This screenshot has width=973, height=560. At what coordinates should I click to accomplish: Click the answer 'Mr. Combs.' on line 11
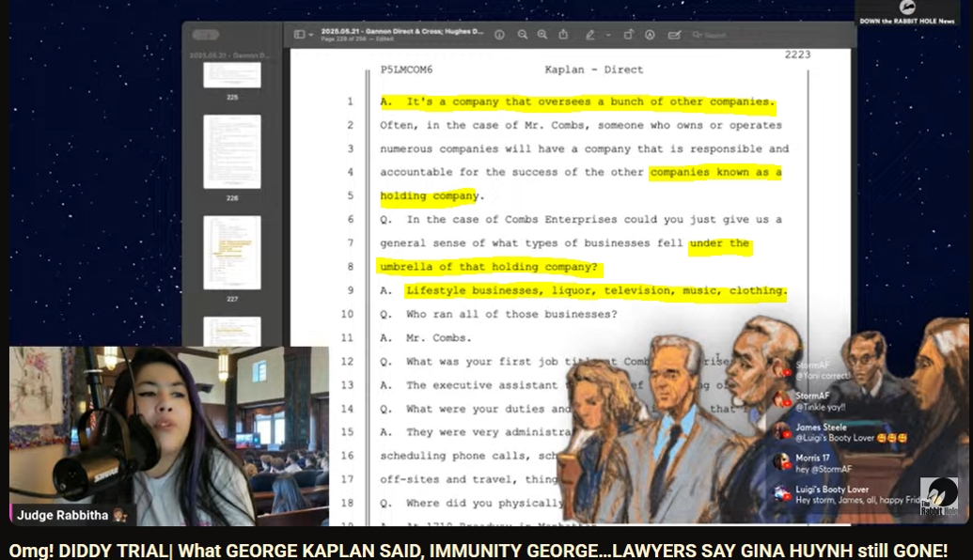pyautogui.click(x=439, y=338)
